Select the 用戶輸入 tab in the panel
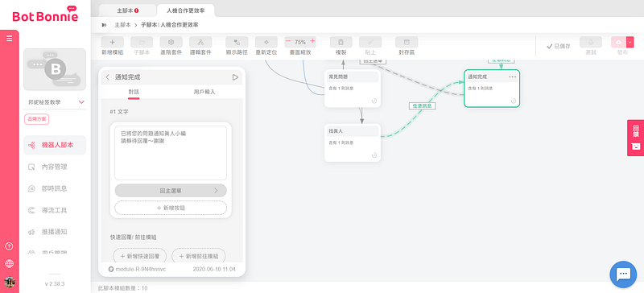This screenshot has height=293, width=644. point(204,92)
